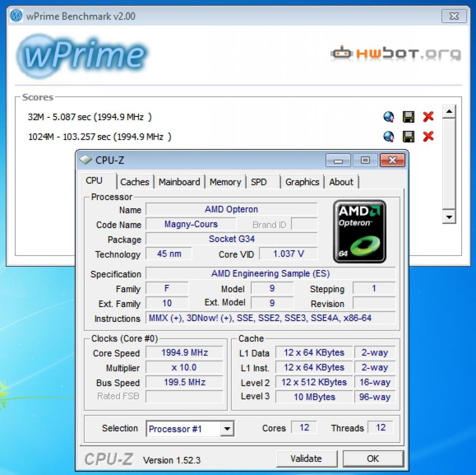The image size is (476, 475).
Task: Click the Scores list scroll down arrow
Action: pos(449,217)
